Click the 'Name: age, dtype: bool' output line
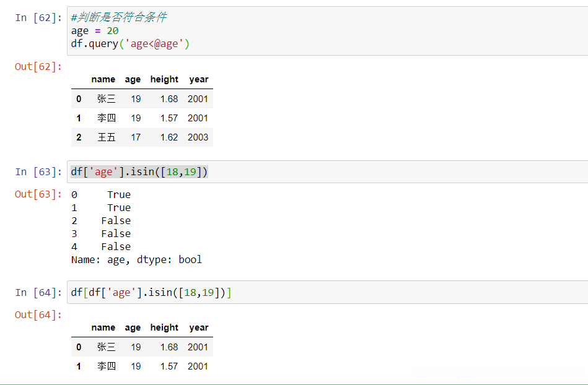 coord(136,259)
